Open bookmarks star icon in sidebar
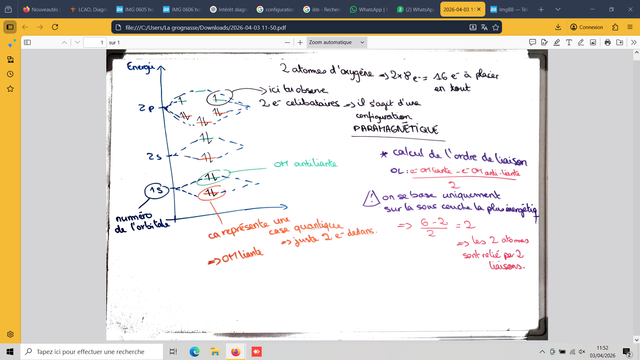Viewport: 640px width, 360px height. [11, 89]
